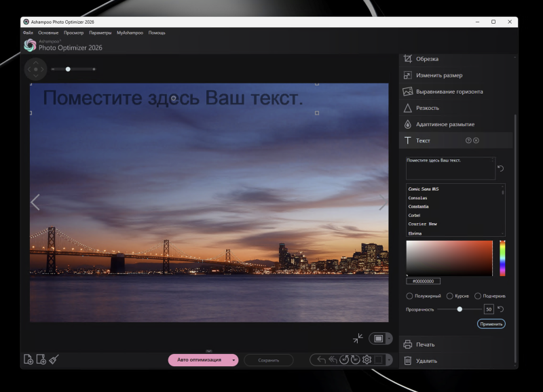This screenshot has height=392, width=543.
Task: Enable the Полужирный bold option
Action: (x=409, y=296)
